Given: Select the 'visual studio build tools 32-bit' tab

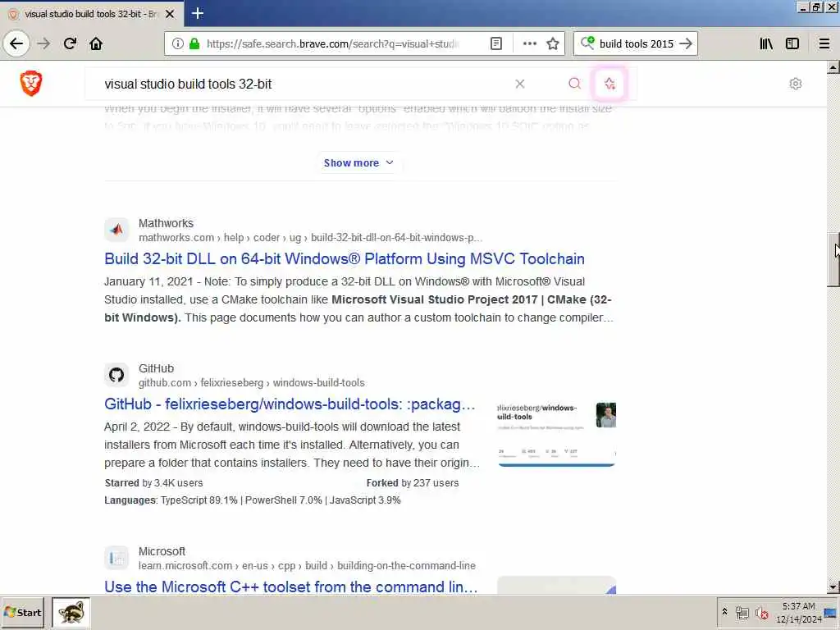Looking at the screenshot, I should click(x=91, y=13).
